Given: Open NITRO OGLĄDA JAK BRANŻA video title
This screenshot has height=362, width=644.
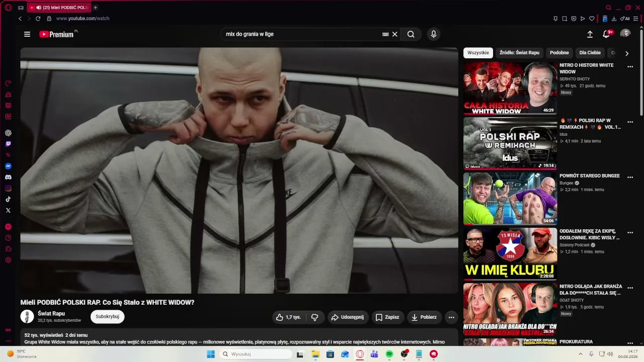Looking at the screenshot, I should point(591,290).
